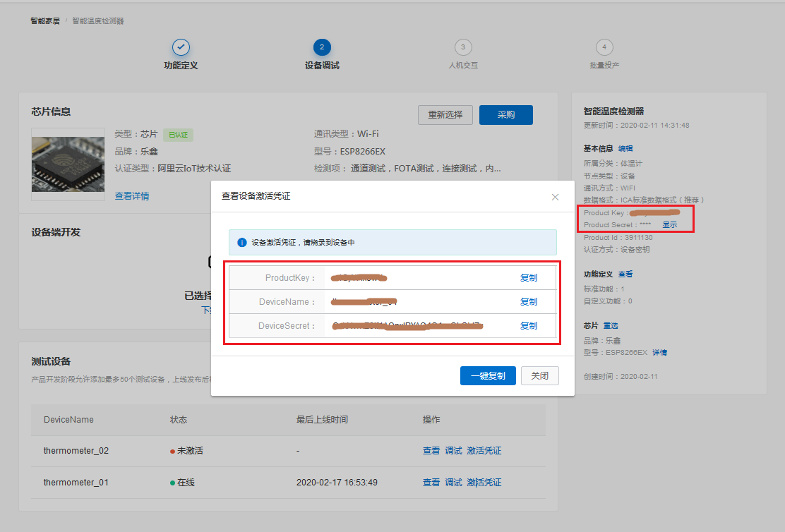785x532 pixels.
Task: Copy the DeviceName value
Action: (529, 302)
